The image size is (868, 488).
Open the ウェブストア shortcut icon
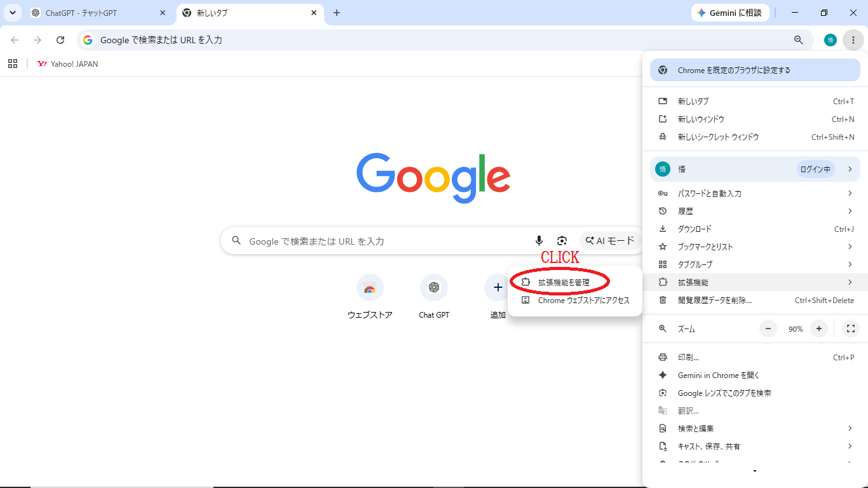[x=370, y=288]
